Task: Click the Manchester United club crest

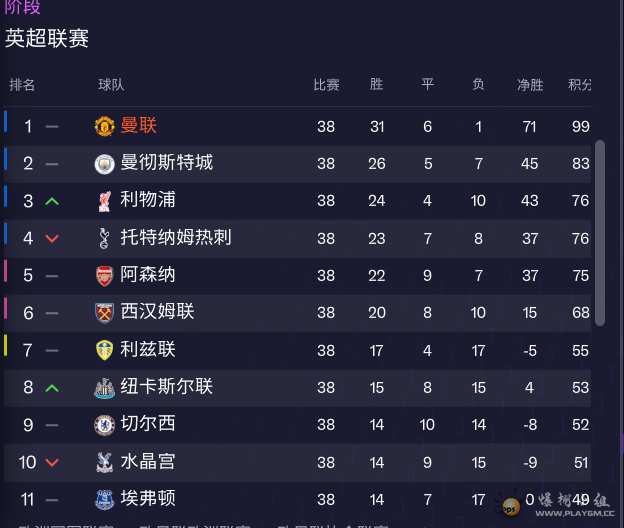Action: coord(104,126)
